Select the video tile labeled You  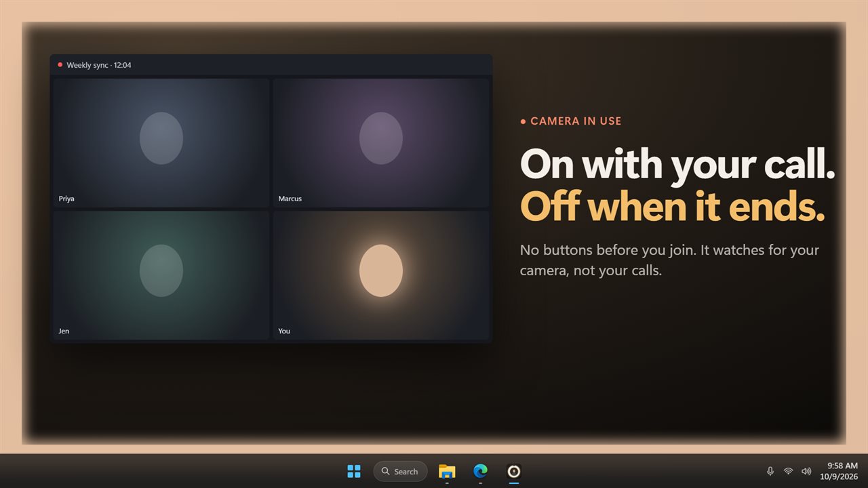pyautogui.click(x=381, y=275)
